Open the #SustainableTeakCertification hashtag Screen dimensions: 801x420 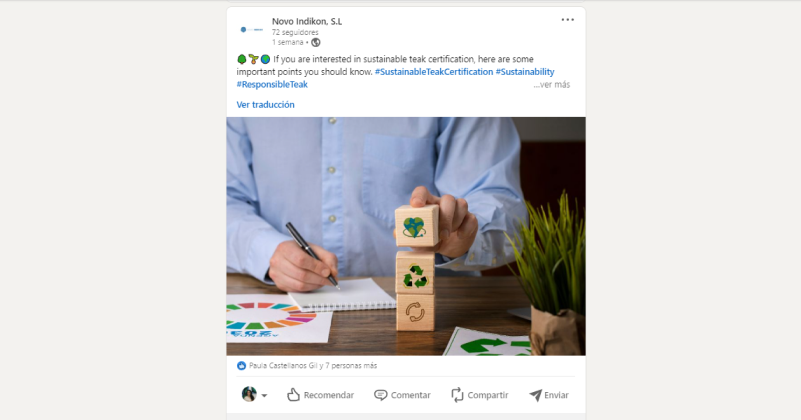click(434, 72)
